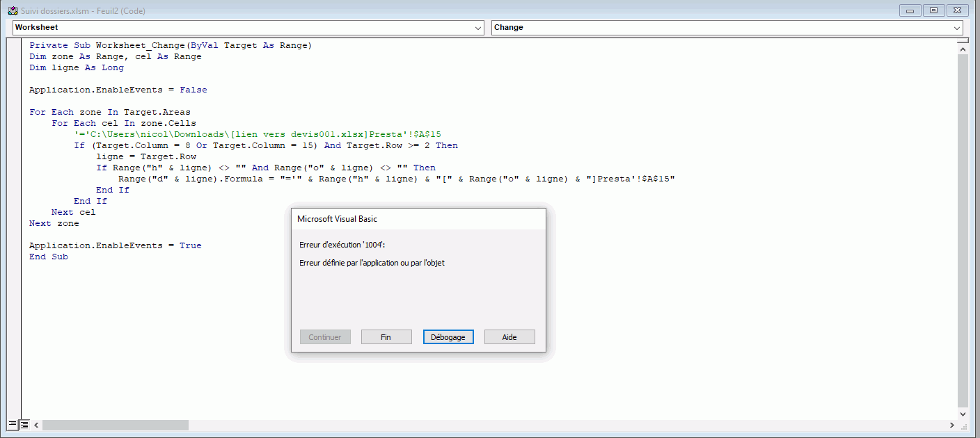
Task: Switch to Full Module View icon
Action: (x=24, y=424)
